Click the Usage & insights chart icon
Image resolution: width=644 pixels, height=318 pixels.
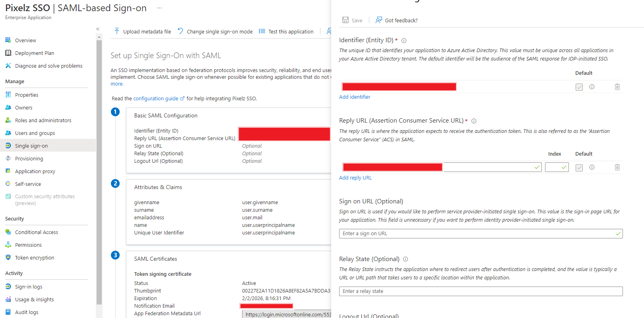[8, 299]
